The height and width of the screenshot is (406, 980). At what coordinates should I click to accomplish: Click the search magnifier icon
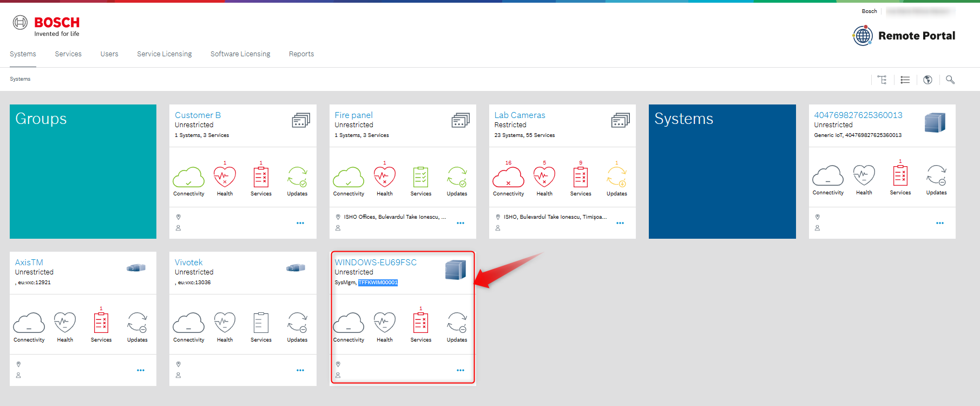(950, 80)
